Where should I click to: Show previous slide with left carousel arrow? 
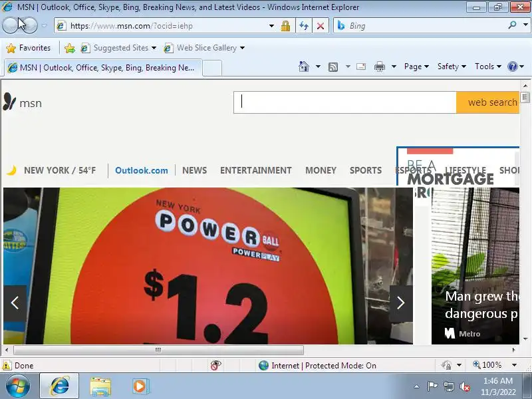(15, 303)
